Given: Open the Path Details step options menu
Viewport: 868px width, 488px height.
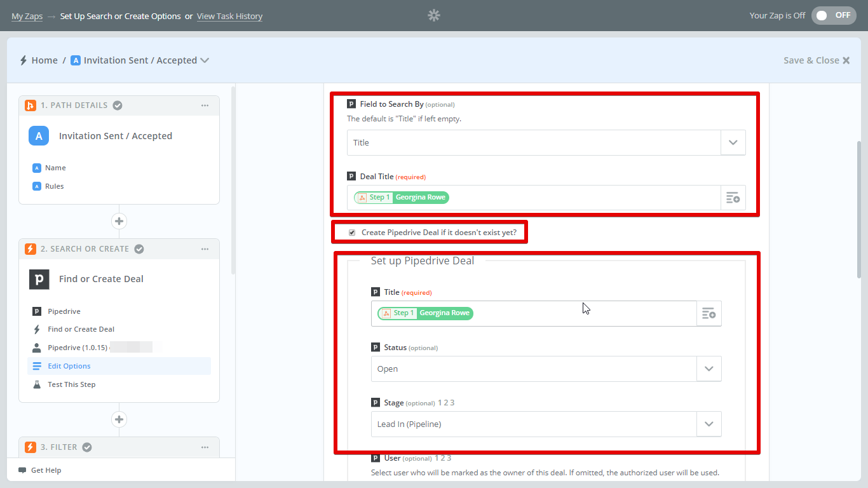Looking at the screenshot, I should (x=205, y=105).
